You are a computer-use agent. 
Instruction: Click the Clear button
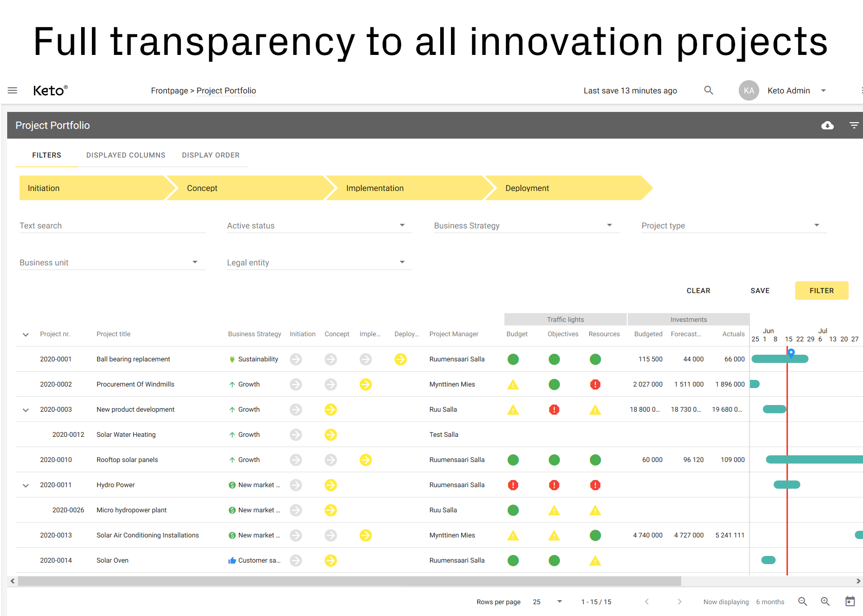tap(698, 291)
